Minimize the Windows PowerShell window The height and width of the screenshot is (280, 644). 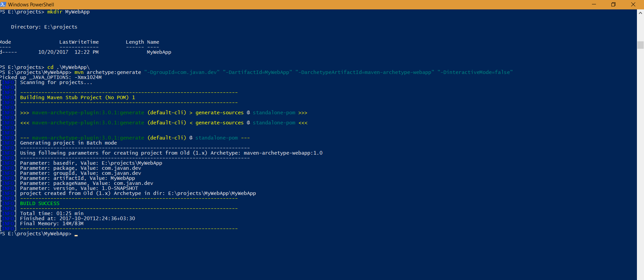pyautogui.click(x=594, y=4)
